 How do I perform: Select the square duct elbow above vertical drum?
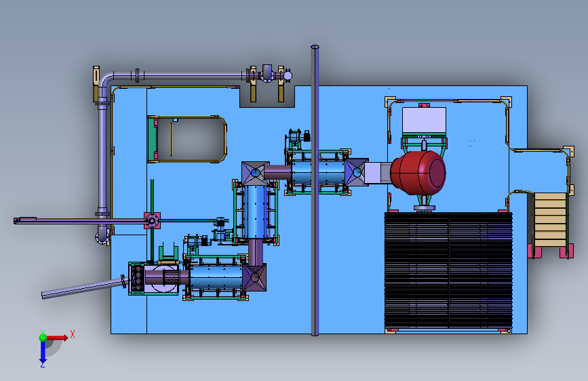[256, 174]
